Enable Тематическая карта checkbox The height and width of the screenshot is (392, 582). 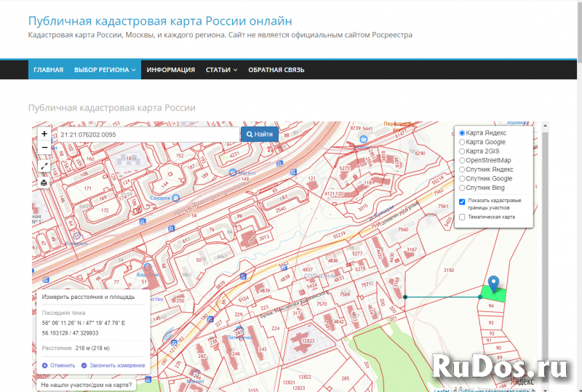click(x=462, y=217)
